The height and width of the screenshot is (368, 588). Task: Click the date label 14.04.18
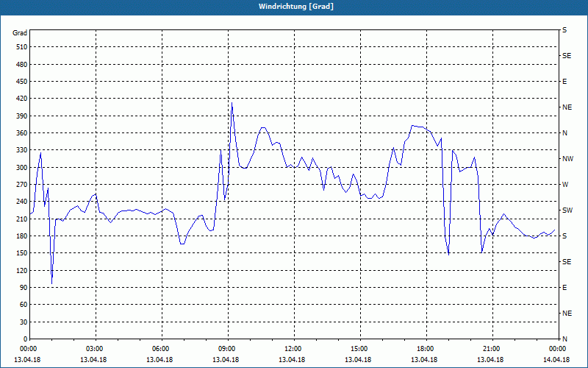556,360
